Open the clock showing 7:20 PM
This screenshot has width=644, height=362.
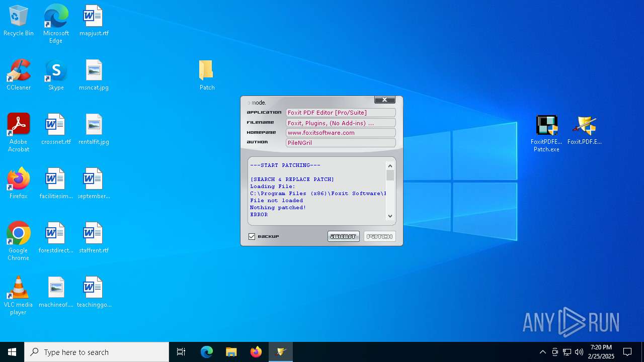(602, 352)
